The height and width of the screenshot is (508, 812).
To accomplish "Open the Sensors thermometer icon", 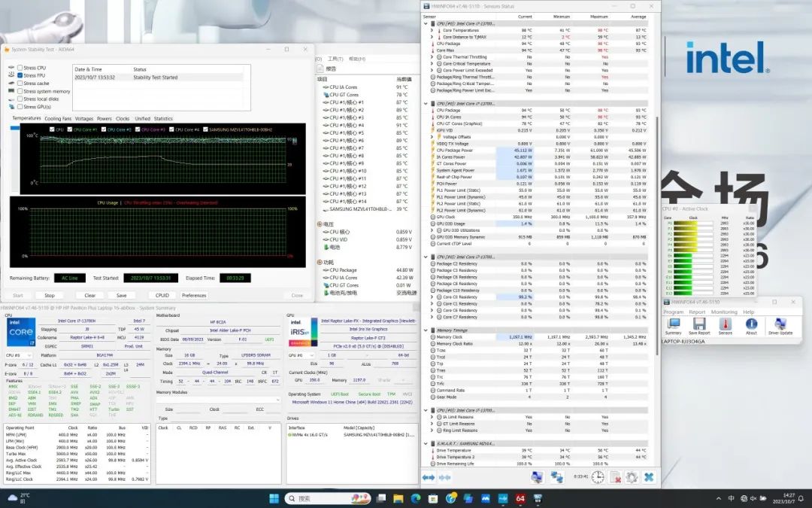I will tap(725, 324).
